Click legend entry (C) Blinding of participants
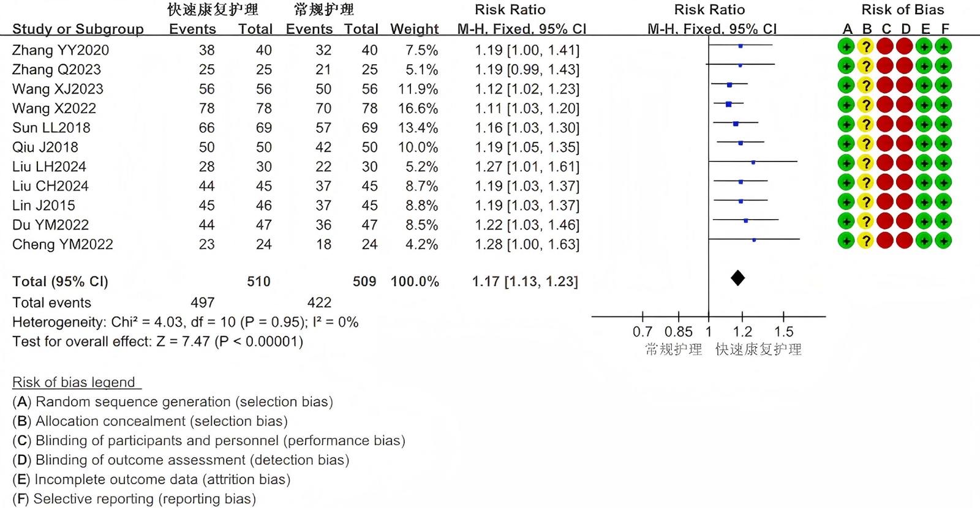980x508 pixels. pyautogui.click(x=208, y=441)
